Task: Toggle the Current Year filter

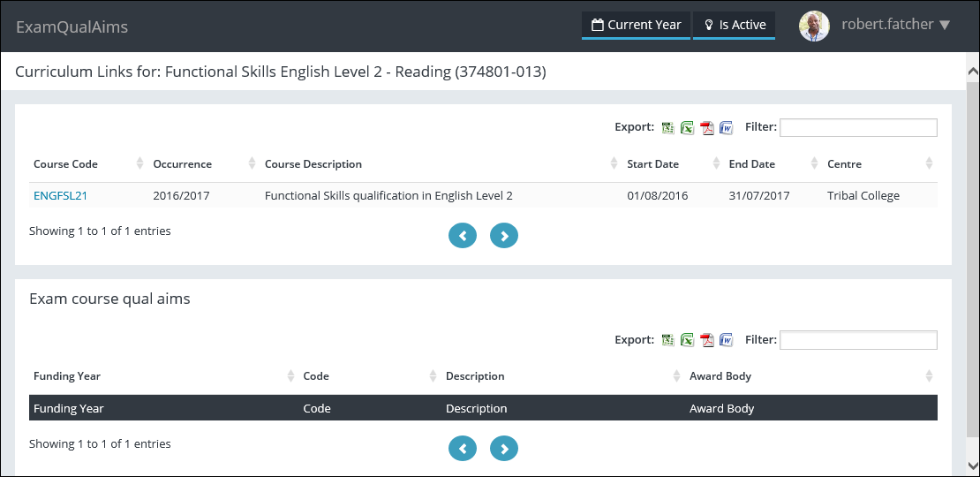Action: pyautogui.click(x=636, y=25)
